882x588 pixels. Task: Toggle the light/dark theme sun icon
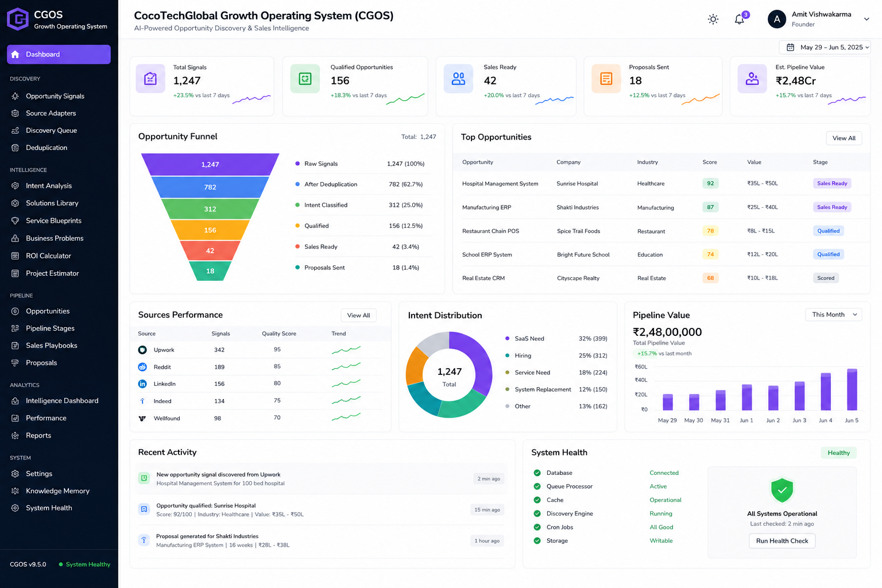(713, 19)
